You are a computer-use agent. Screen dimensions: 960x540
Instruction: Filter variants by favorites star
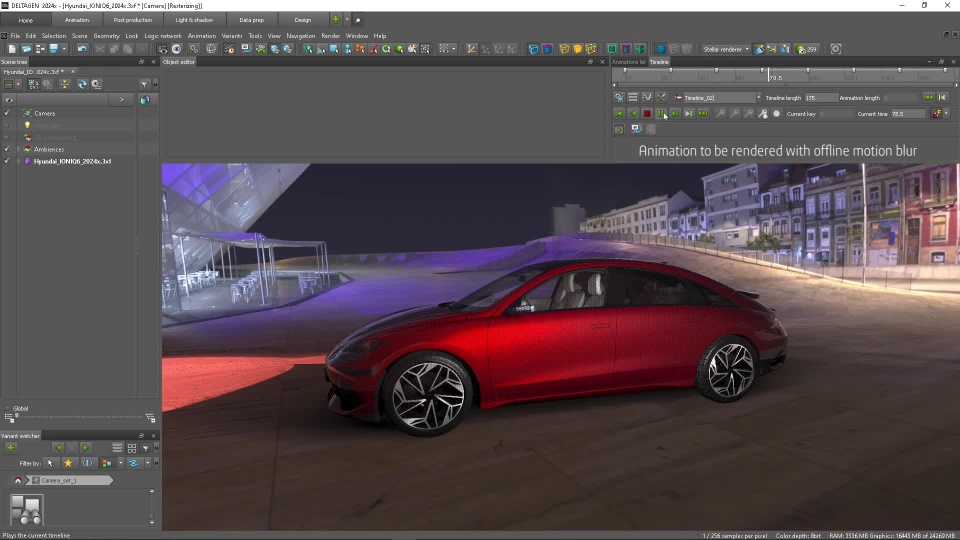(68, 463)
